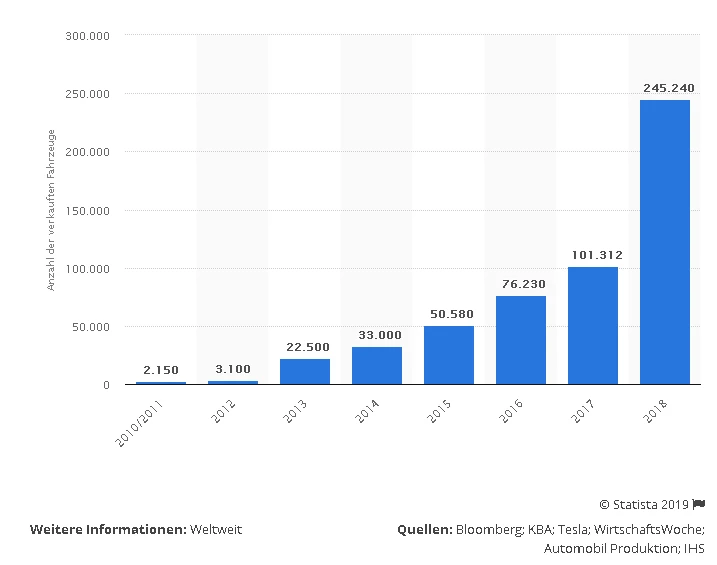Select the 76.230 data label
The image size is (717, 565).
(x=521, y=284)
